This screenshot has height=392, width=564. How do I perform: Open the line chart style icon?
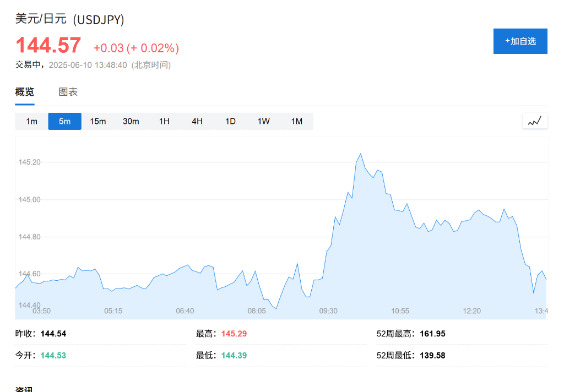[535, 121]
